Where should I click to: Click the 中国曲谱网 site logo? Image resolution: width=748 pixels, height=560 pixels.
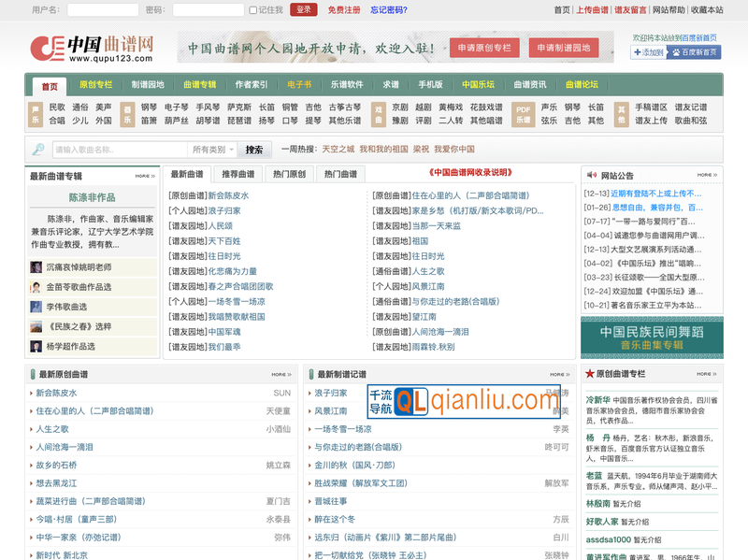91,47
